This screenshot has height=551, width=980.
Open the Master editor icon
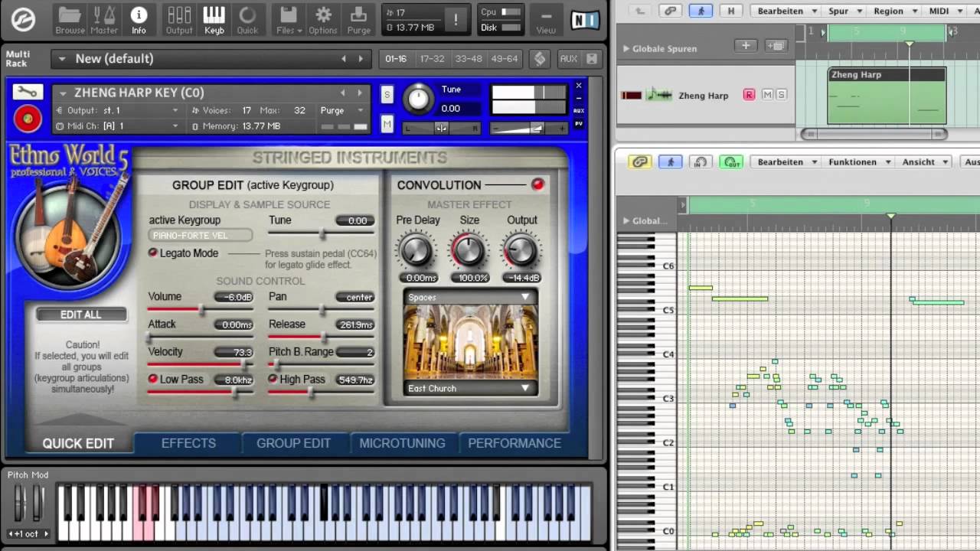pos(104,19)
